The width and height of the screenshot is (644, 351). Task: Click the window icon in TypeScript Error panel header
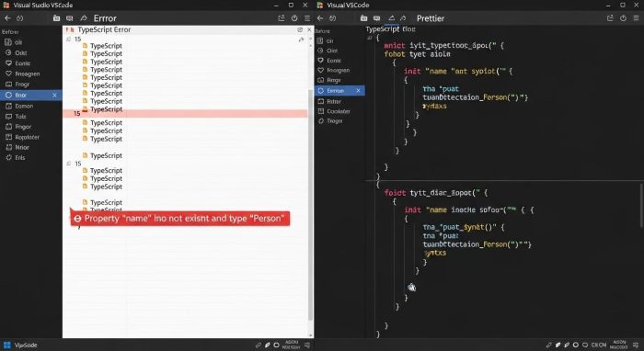point(300,30)
